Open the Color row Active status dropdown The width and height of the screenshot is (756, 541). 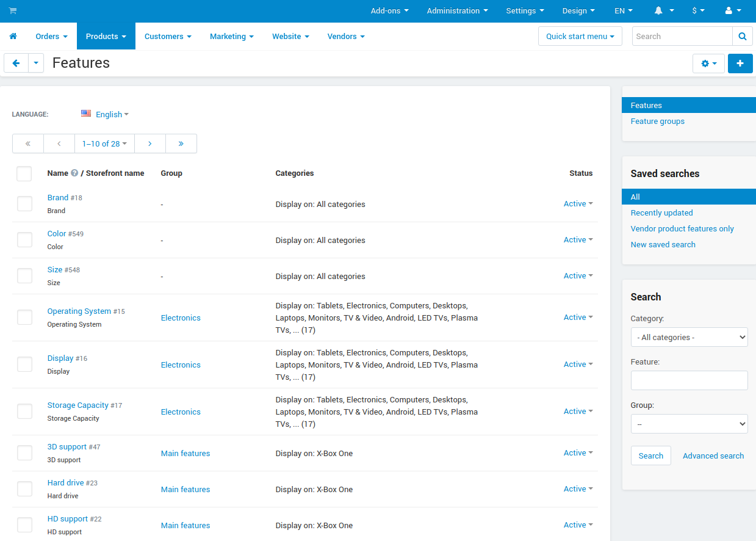(578, 240)
